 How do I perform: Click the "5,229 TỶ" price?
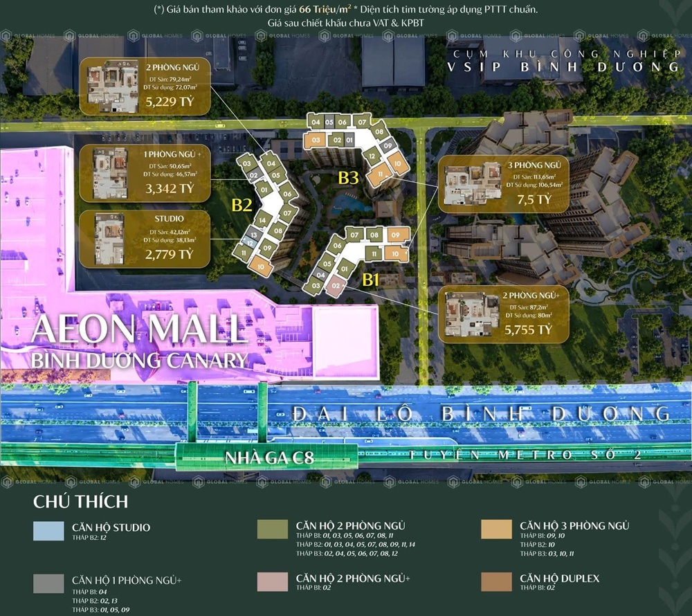pyautogui.click(x=170, y=102)
